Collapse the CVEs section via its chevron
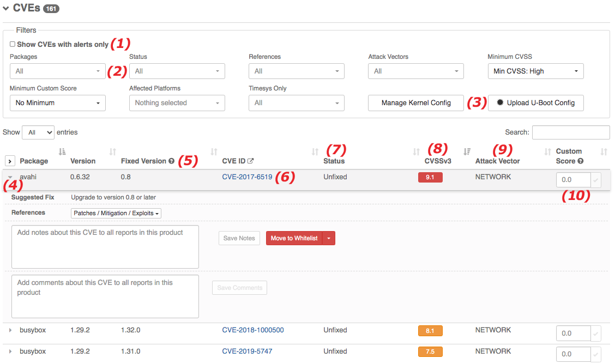The height and width of the screenshot is (364, 615). pyautogui.click(x=5, y=8)
